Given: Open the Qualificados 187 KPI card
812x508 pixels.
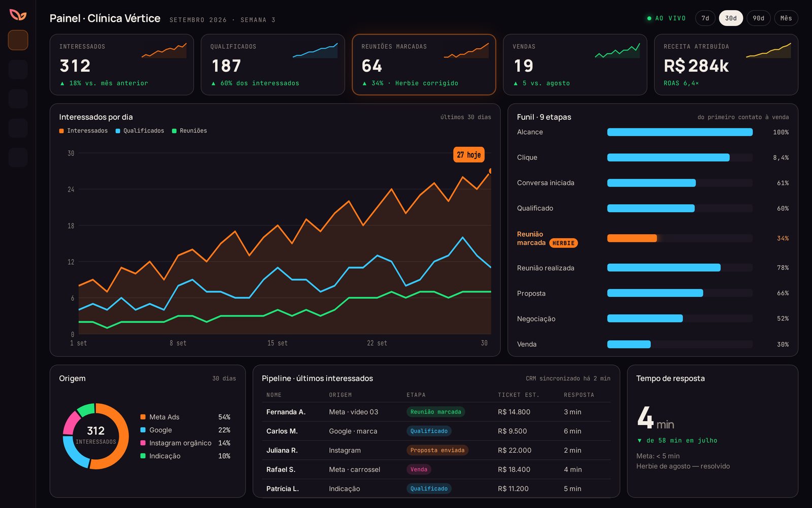Looking at the screenshot, I should [273, 65].
